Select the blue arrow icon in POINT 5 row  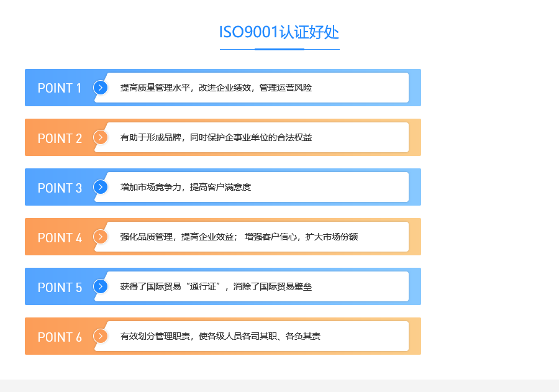101,286
